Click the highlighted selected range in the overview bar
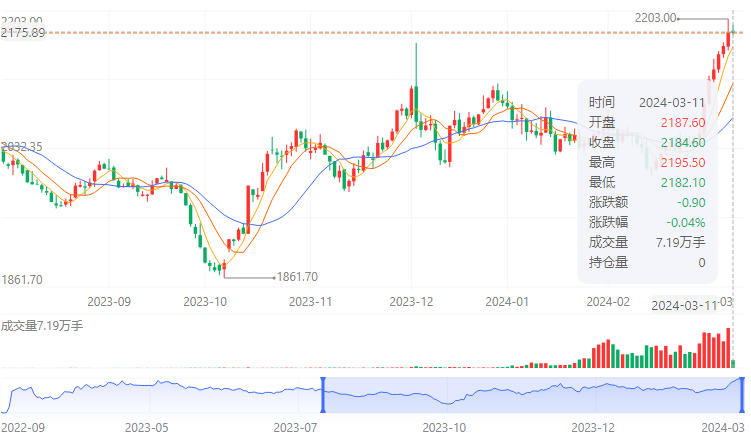The width and height of the screenshot is (751, 446). (x=530, y=395)
